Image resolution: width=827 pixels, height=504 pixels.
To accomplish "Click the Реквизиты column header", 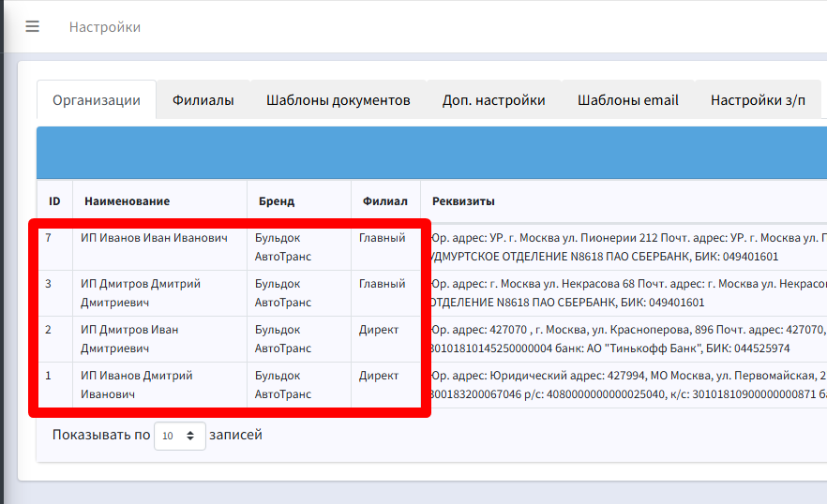I will (x=462, y=201).
